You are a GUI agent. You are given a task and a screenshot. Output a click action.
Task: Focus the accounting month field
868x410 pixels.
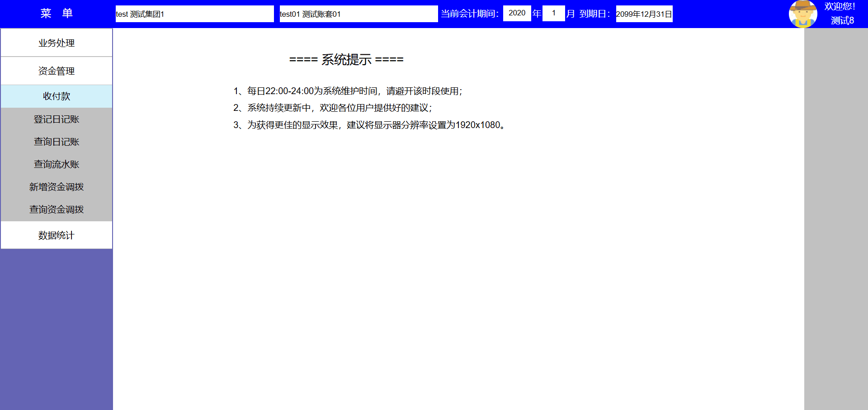click(553, 13)
